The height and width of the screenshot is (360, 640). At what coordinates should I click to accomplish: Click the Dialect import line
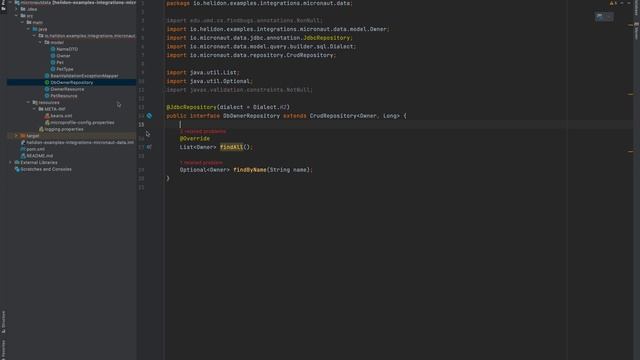261,47
